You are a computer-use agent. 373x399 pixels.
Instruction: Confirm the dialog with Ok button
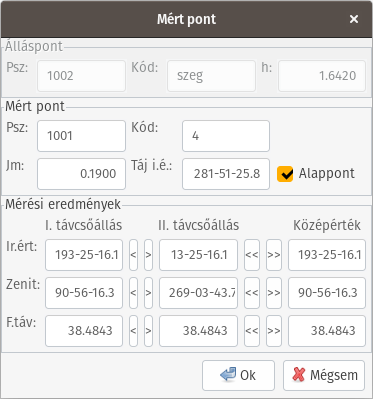coord(238,375)
